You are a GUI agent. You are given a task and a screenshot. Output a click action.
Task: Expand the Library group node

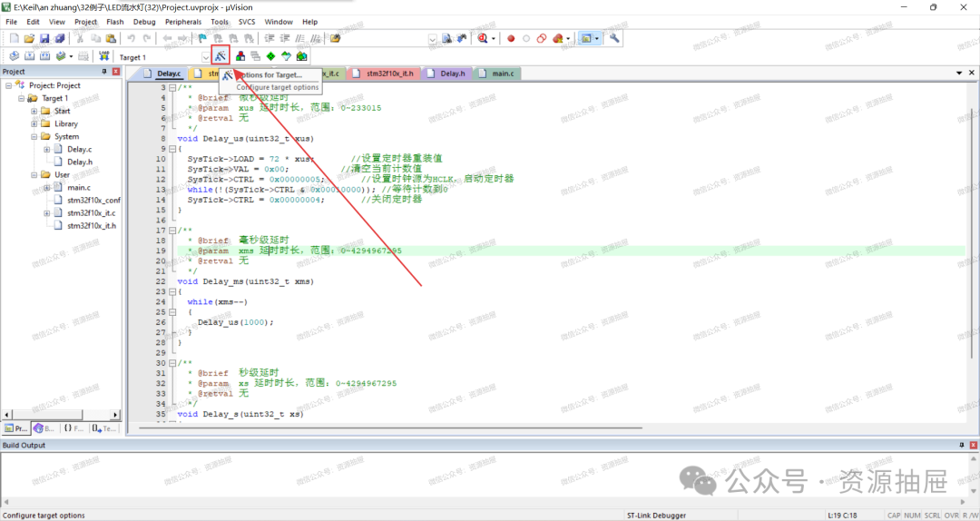pos(34,123)
